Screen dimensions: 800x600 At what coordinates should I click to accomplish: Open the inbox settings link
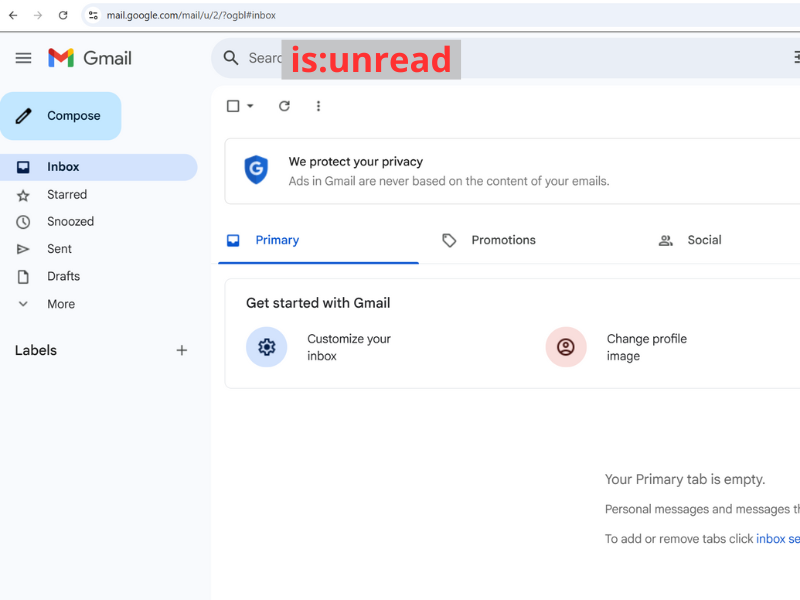point(777,539)
